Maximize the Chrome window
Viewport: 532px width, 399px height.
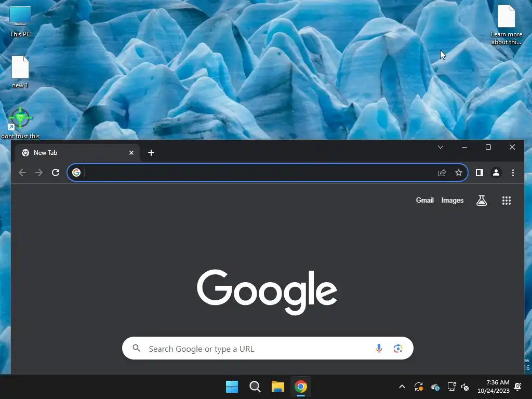[488, 147]
